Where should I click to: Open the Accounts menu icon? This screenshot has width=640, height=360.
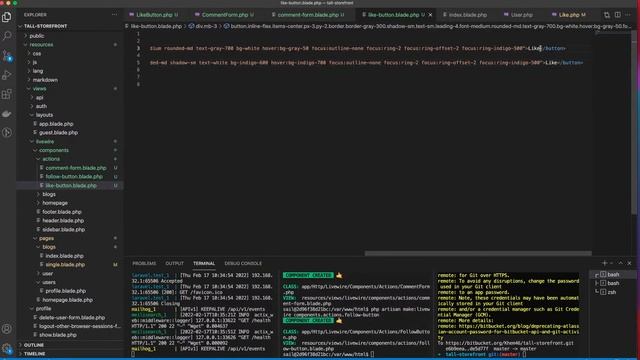[7, 329]
